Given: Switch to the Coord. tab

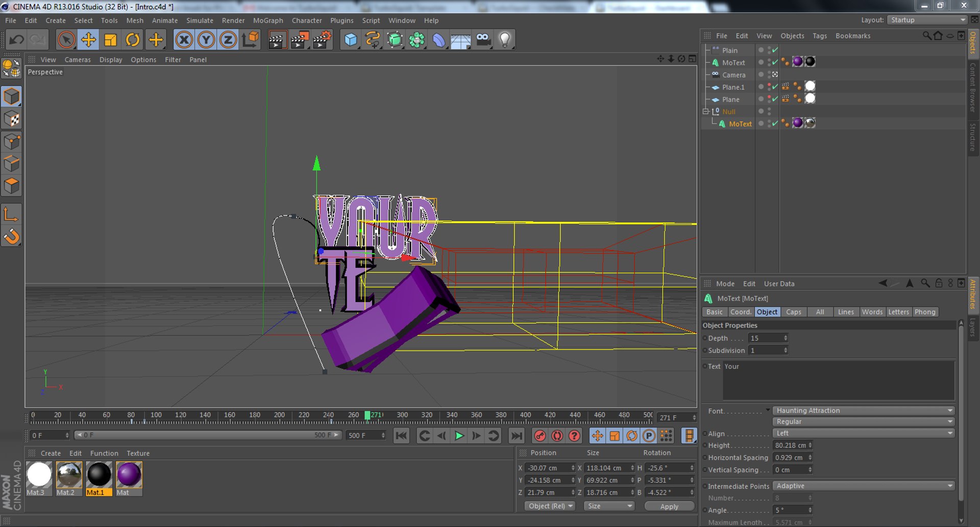Looking at the screenshot, I should pyautogui.click(x=741, y=312).
